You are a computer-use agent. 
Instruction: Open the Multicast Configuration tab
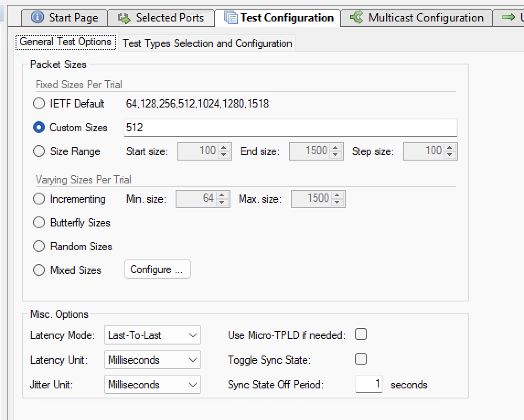pos(417,18)
